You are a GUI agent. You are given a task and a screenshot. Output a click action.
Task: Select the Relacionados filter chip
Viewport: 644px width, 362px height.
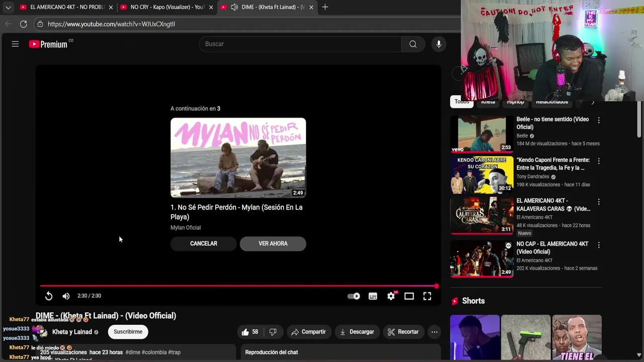552,102
